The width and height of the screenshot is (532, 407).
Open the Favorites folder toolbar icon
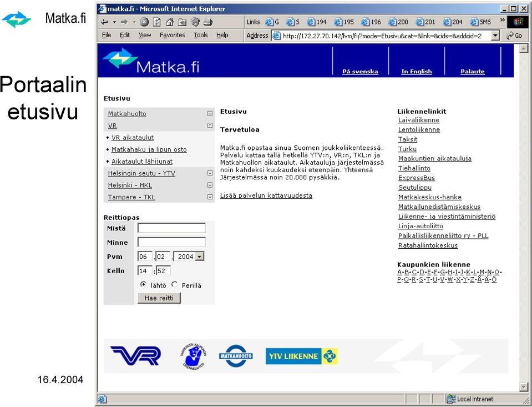[x=182, y=22]
